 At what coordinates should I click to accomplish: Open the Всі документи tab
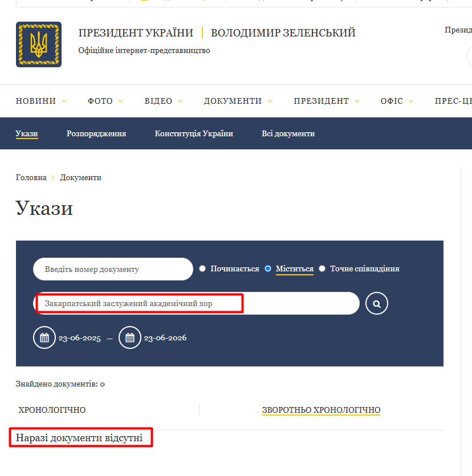(288, 133)
